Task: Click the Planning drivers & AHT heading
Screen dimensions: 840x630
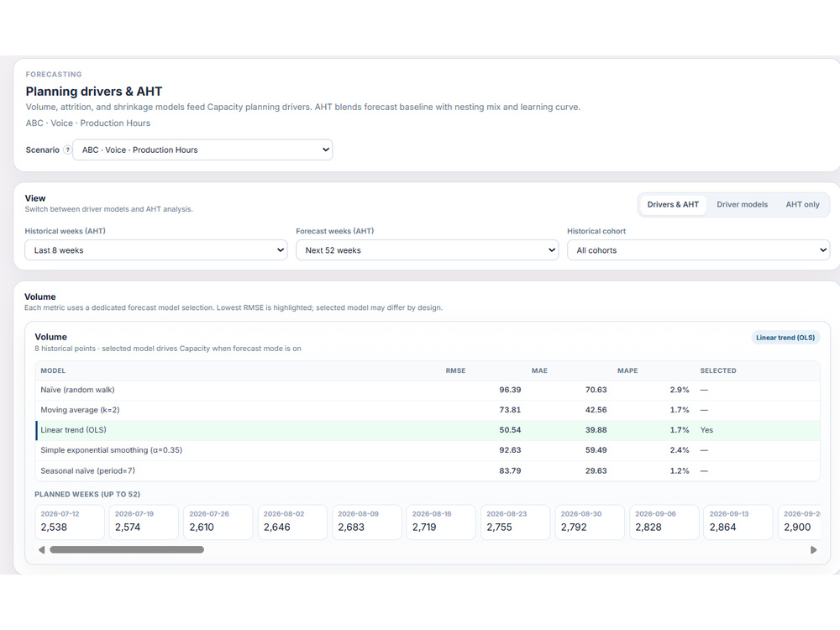Action: pyautogui.click(x=94, y=92)
